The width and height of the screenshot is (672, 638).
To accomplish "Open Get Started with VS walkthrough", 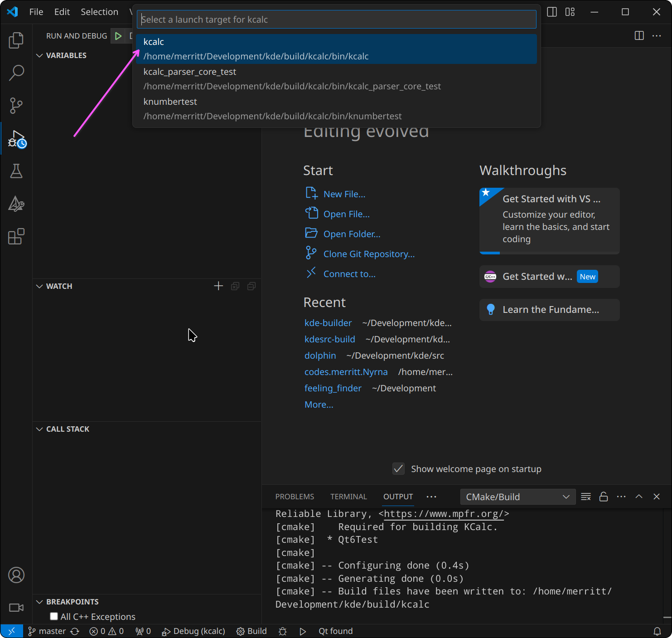I will (x=549, y=221).
